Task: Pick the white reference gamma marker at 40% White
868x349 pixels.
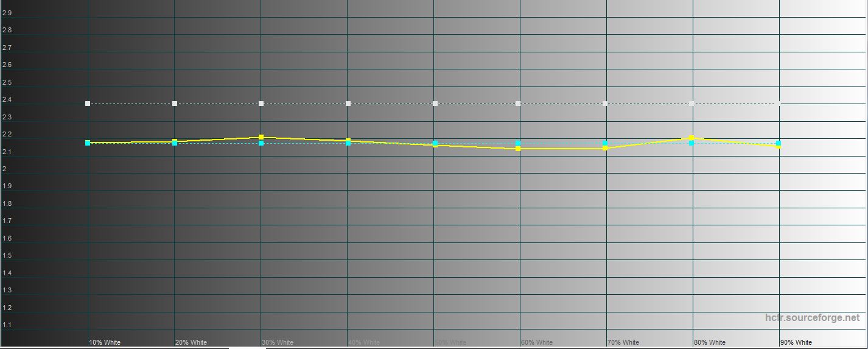Action: point(348,104)
